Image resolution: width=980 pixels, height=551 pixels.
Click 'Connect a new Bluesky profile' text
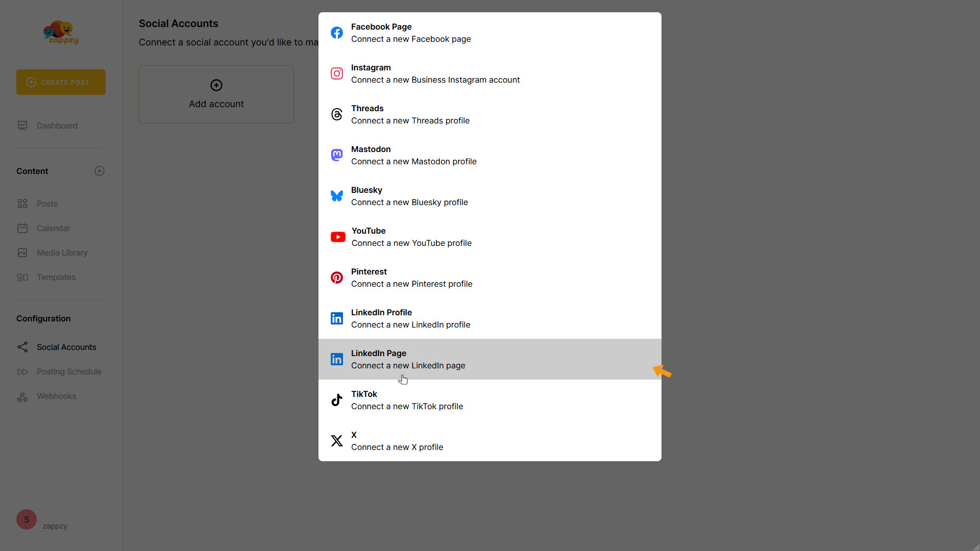[x=409, y=202]
